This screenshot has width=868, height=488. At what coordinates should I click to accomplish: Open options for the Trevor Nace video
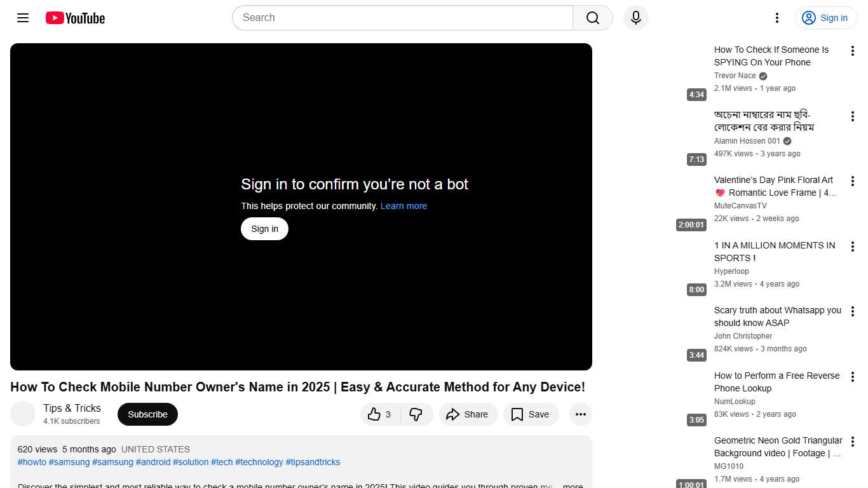(x=852, y=50)
